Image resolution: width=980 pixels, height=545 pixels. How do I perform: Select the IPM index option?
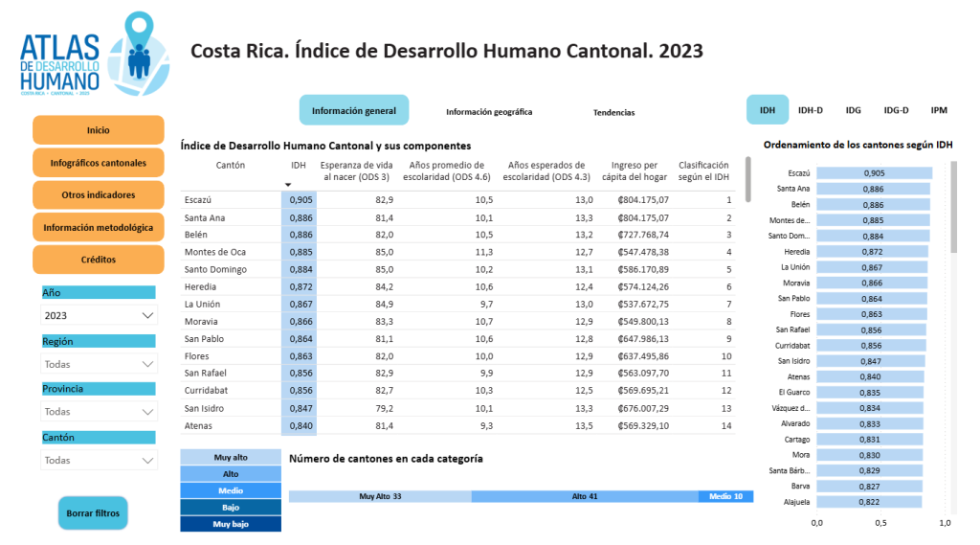point(939,110)
